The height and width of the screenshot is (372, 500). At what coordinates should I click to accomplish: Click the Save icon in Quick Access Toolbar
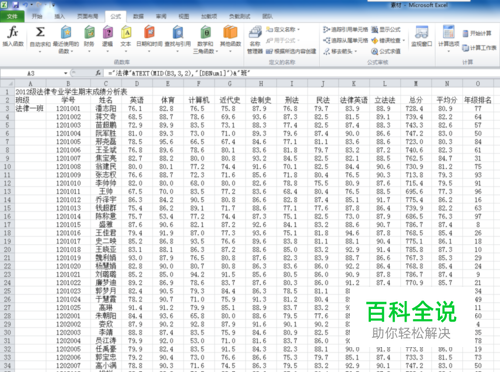pyautogui.click(x=15, y=5)
